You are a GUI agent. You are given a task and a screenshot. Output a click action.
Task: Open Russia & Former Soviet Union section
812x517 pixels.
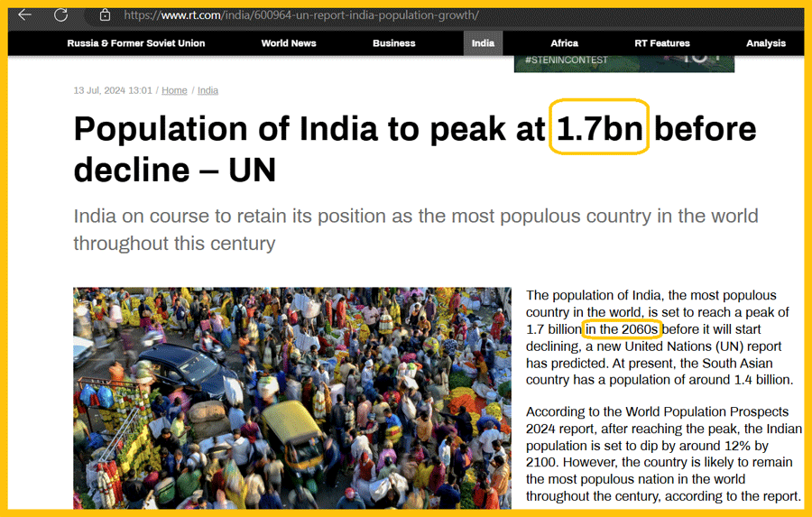pyautogui.click(x=135, y=43)
